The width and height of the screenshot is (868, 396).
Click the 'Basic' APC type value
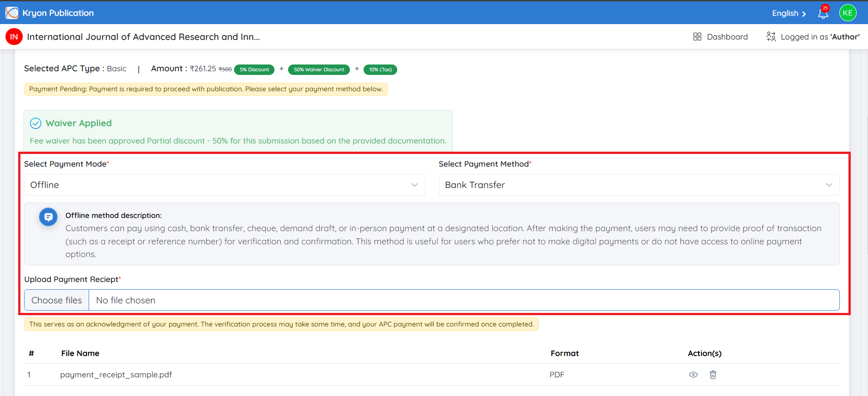(x=117, y=69)
